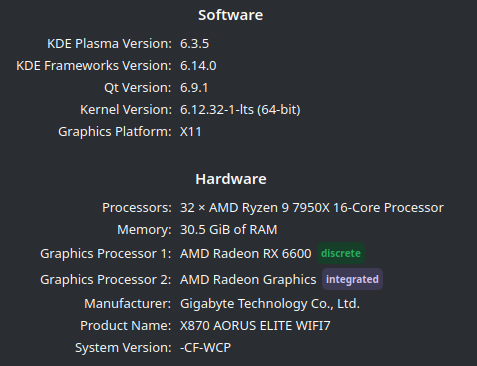Viewport: 477px width, 366px height.
Task: Select the Software section heading
Action: (231, 15)
